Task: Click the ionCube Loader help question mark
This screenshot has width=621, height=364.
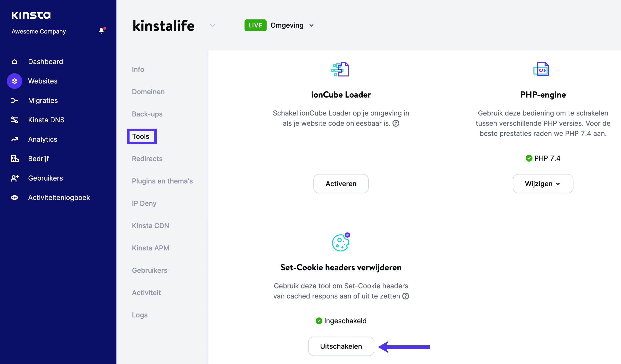Action: 396,124
